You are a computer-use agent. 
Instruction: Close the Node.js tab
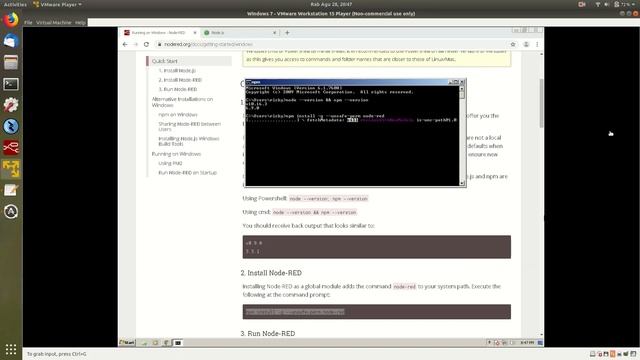tap(275, 33)
